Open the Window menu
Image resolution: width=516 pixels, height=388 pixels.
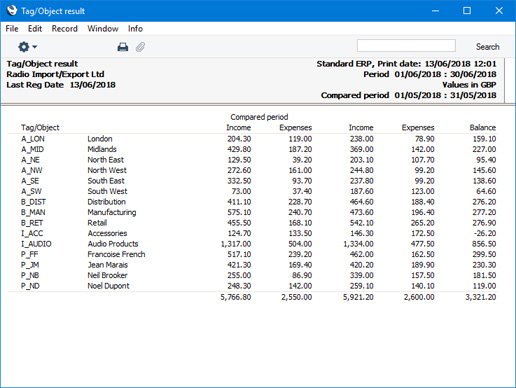point(103,29)
